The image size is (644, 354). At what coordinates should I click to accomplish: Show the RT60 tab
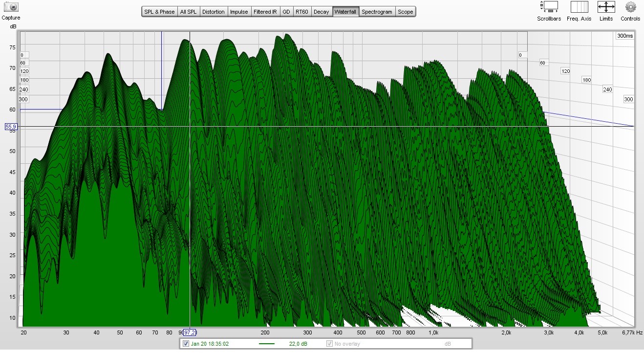(301, 12)
